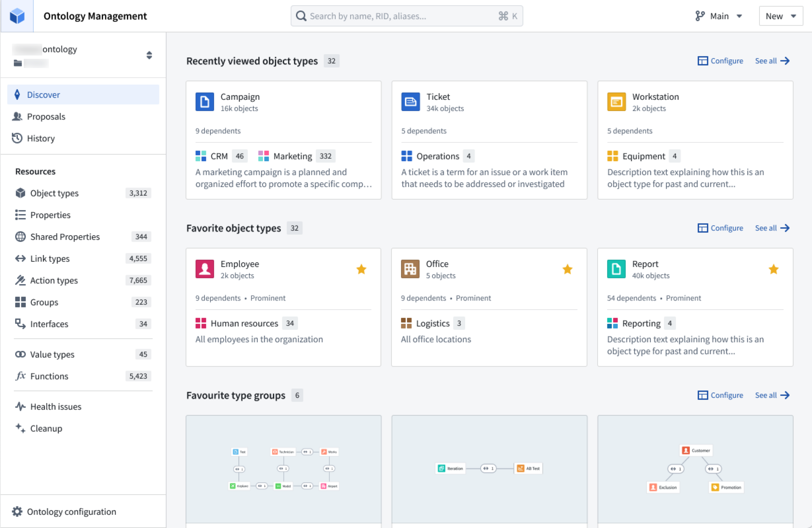This screenshot has width=812, height=528.
Task: Click the Logistics group icon
Action: click(x=406, y=323)
